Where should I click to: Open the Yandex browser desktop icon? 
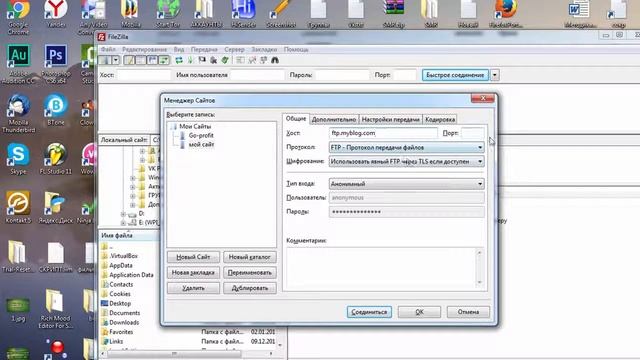click(x=56, y=14)
